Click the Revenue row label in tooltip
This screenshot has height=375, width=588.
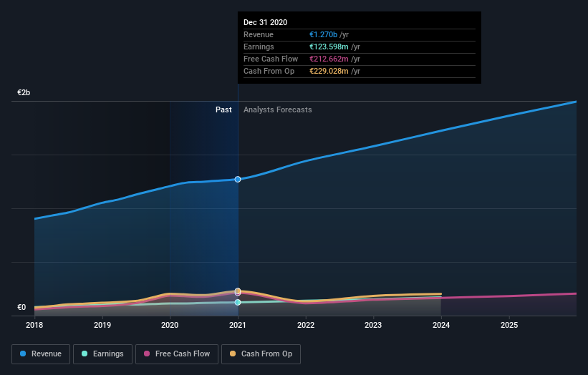259,34
